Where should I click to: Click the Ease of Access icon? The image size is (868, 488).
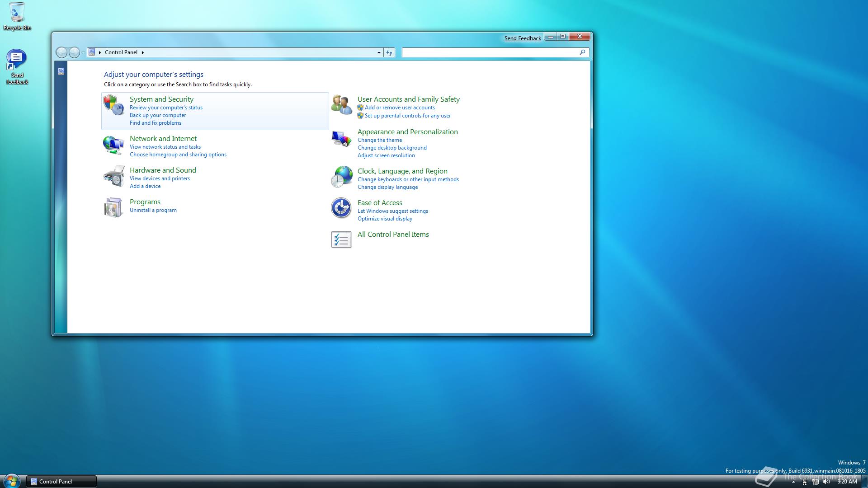341,208
